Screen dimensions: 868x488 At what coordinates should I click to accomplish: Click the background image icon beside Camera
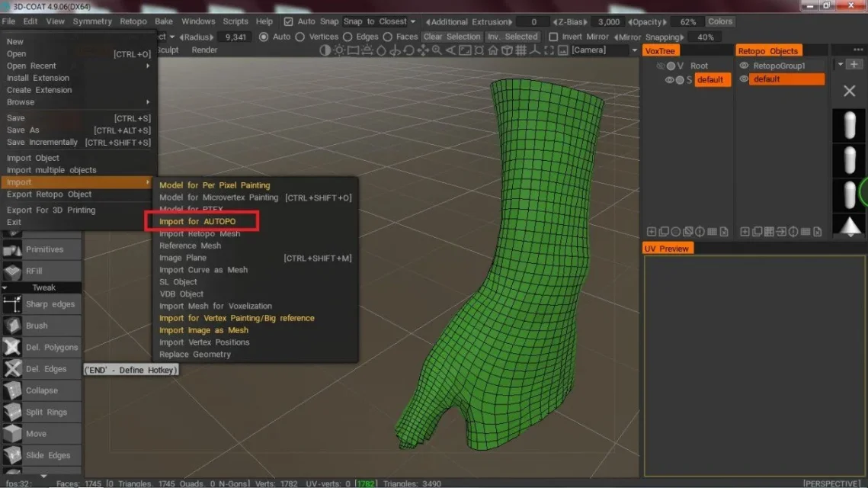[563, 50]
